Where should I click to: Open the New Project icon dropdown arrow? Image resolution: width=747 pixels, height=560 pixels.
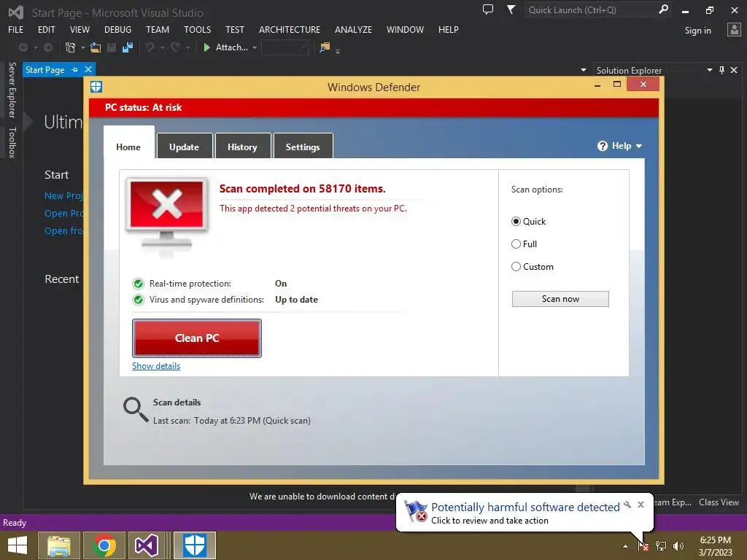pos(82,47)
